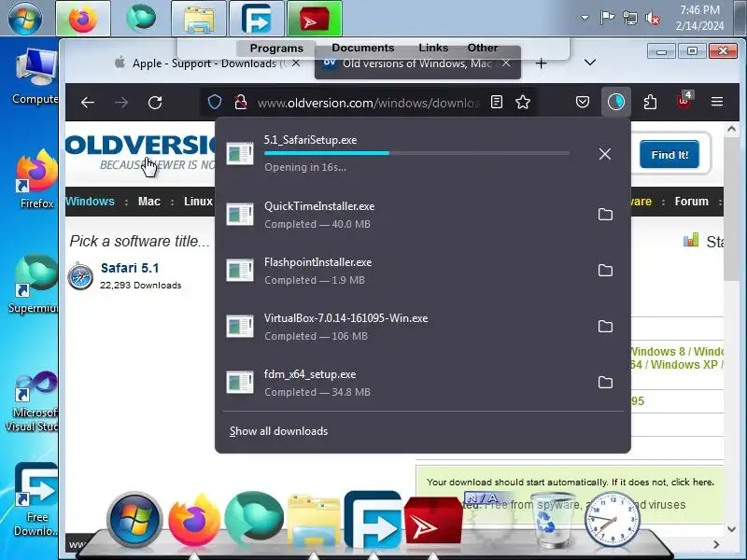Click the Documents category tab
Screen dimensions: 747x560
pyautogui.click(x=363, y=48)
